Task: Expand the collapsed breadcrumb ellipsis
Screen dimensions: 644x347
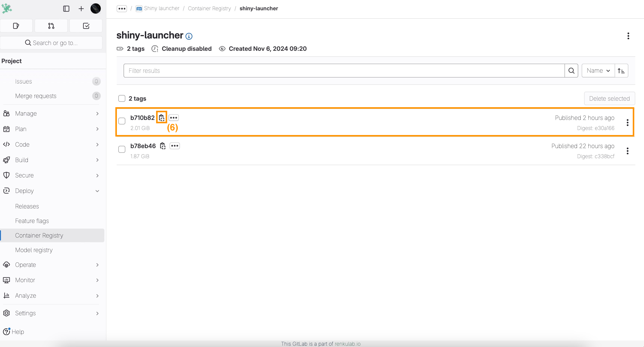Action: point(122,9)
